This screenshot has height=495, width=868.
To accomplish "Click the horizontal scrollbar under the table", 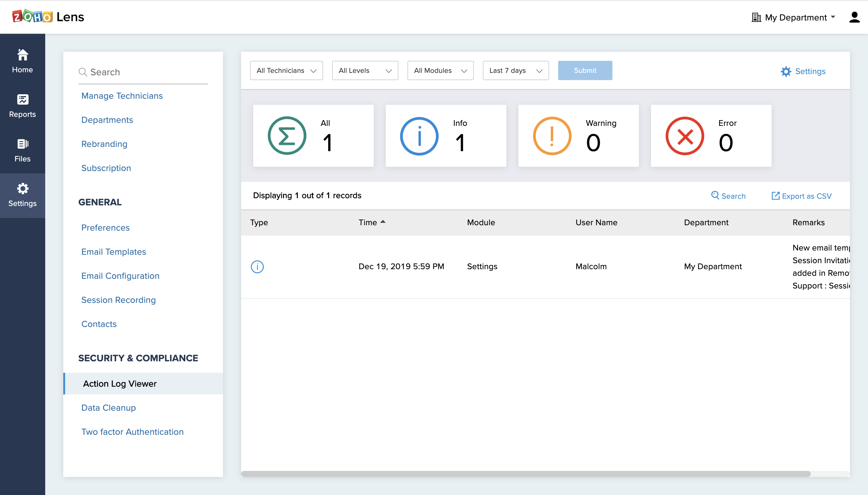I will [x=525, y=474].
